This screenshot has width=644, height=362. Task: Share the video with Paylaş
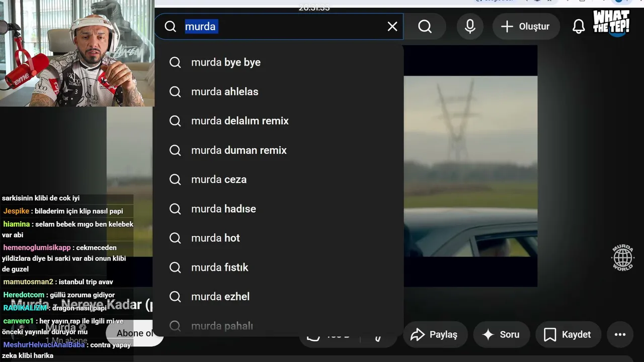pos(435,334)
